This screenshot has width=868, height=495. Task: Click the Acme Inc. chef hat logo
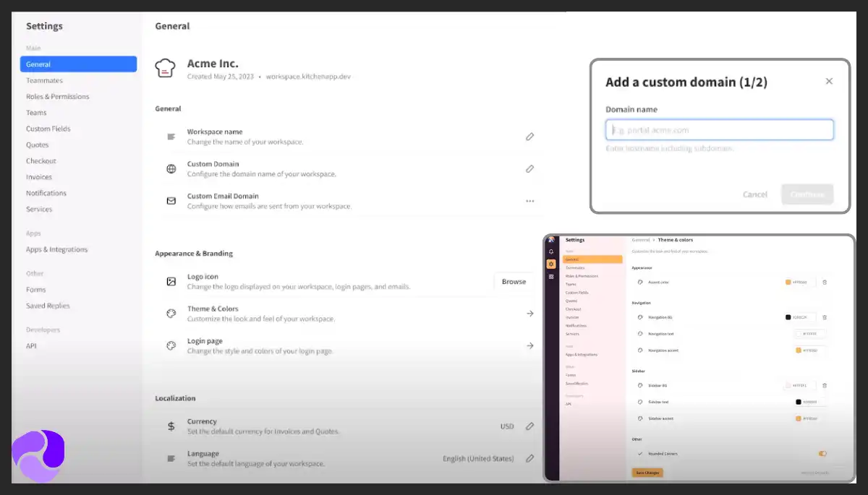(166, 69)
